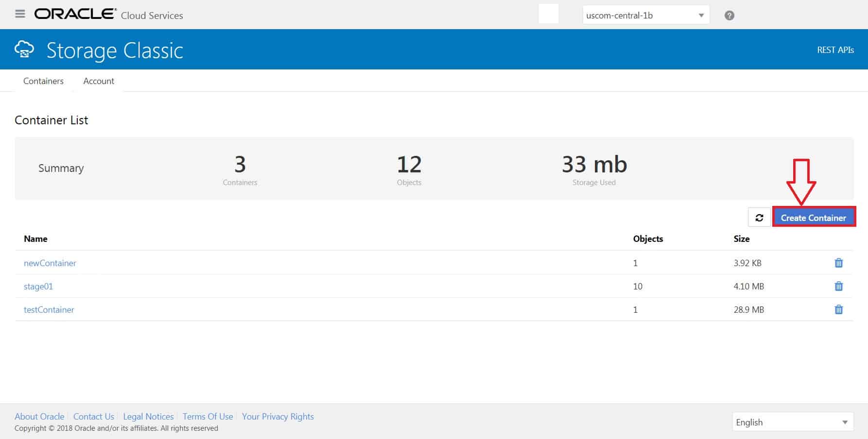Image resolution: width=868 pixels, height=439 pixels.
Task: Click the Objects column header
Action: tap(648, 238)
